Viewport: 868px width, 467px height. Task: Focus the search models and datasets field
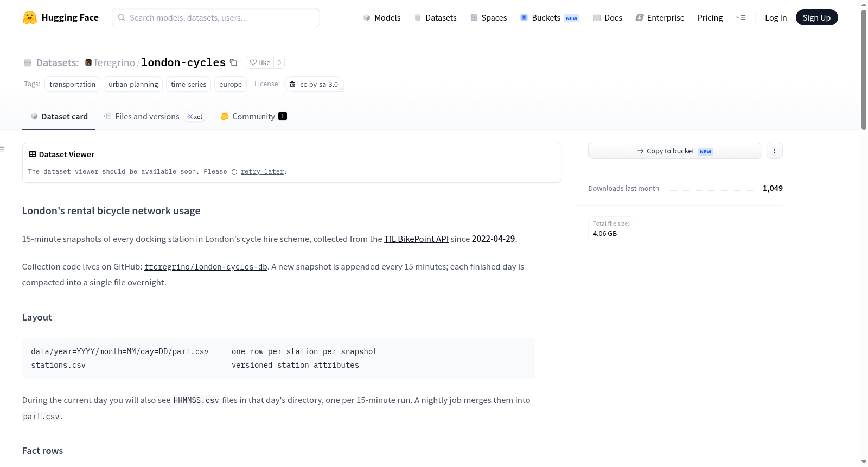pos(216,17)
